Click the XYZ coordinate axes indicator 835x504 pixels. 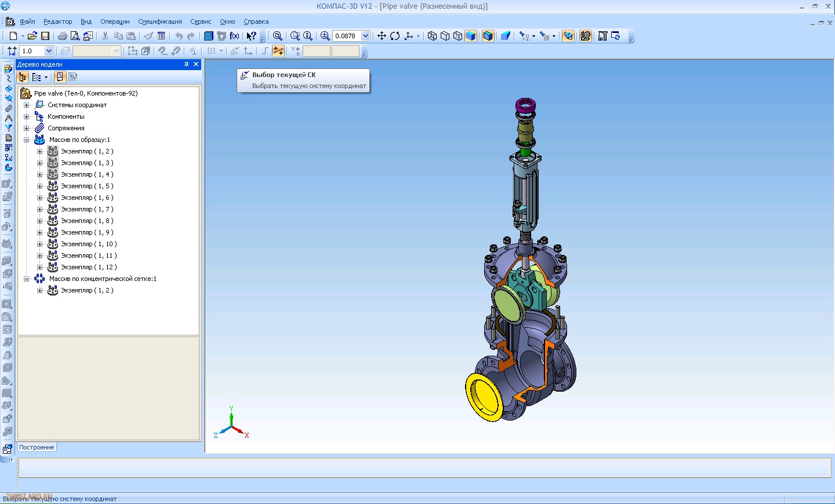click(231, 423)
